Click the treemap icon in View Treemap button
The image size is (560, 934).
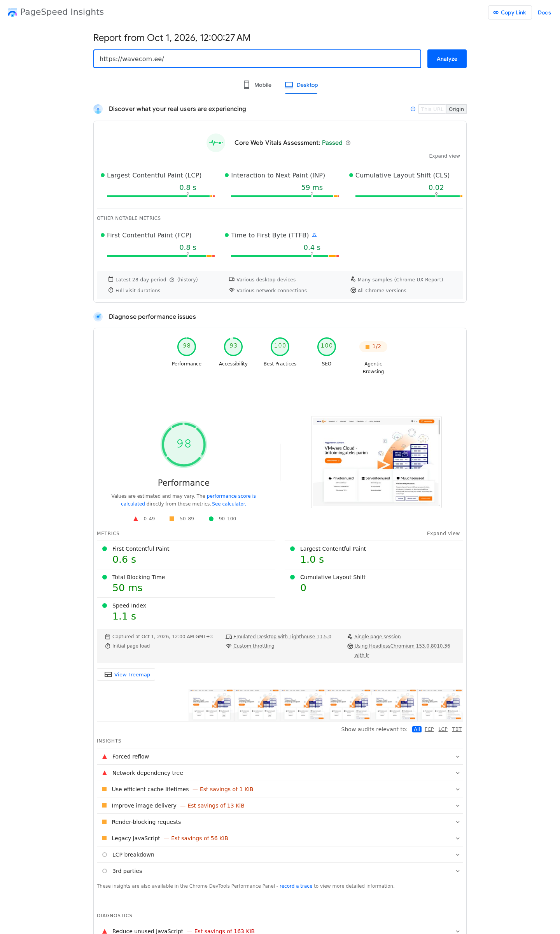tap(108, 674)
